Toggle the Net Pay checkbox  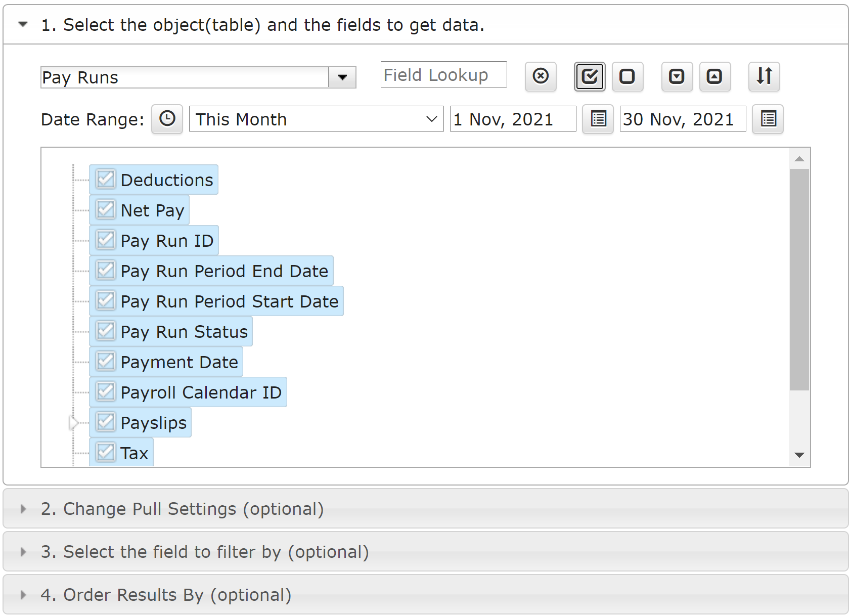click(x=106, y=210)
